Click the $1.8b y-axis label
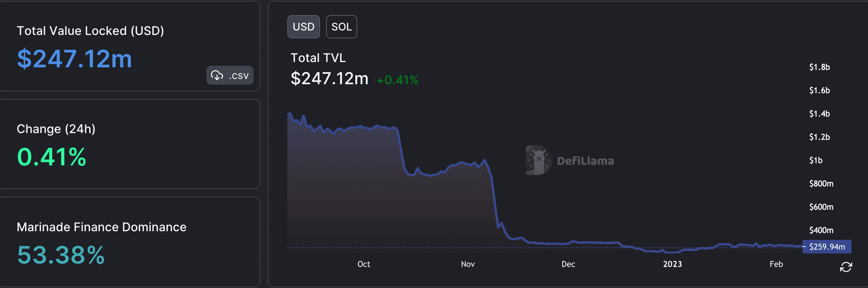The image size is (868, 288). coord(819,67)
